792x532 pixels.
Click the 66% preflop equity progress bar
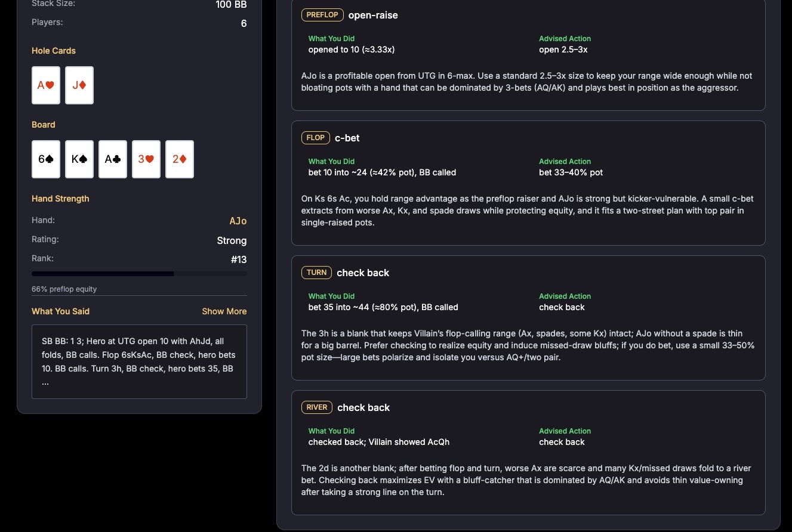click(138, 274)
